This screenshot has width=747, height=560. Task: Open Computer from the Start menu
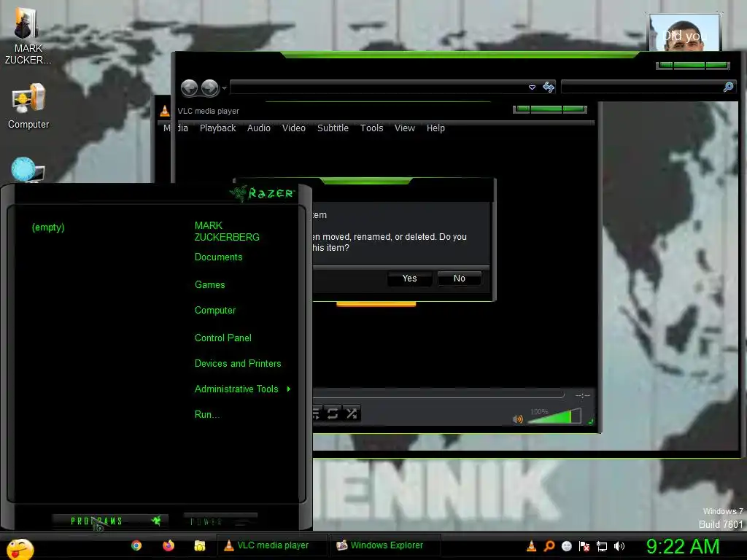pyautogui.click(x=215, y=311)
